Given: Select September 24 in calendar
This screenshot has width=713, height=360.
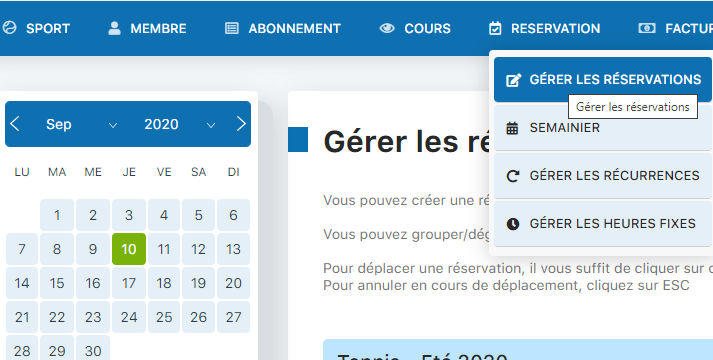Looking at the screenshot, I should [x=129, y=317].
